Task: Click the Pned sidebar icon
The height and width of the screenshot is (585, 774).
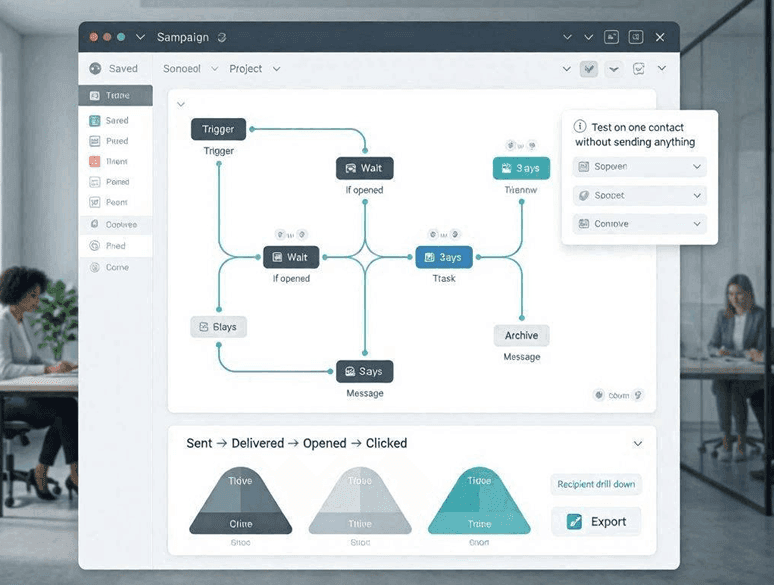Action: tap(95, 246)
